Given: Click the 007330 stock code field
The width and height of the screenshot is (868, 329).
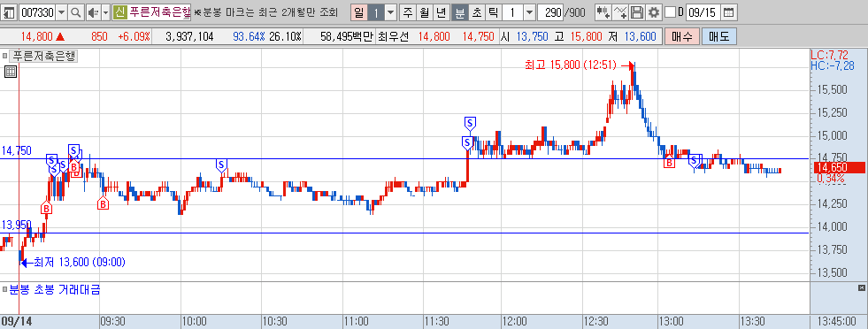Looking at the screenshot, I should pos(36,12).
